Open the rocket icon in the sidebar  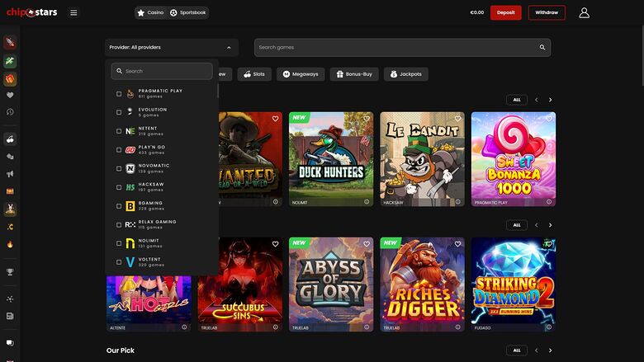point(10,42)
